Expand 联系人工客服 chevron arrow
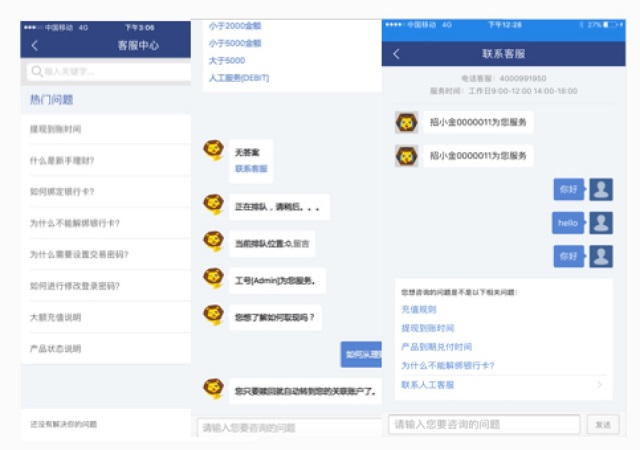Image resolution: width=640 pixels, height=450 pixels. [600, 384]
